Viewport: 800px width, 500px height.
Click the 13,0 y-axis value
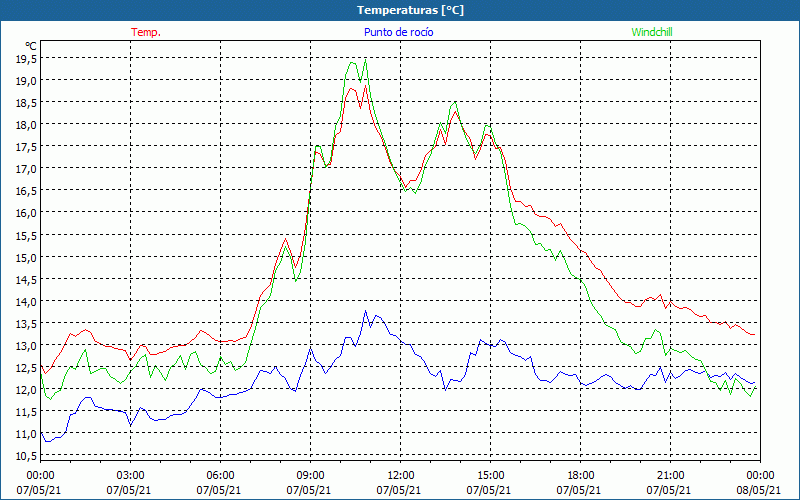(x=26, y=345)
